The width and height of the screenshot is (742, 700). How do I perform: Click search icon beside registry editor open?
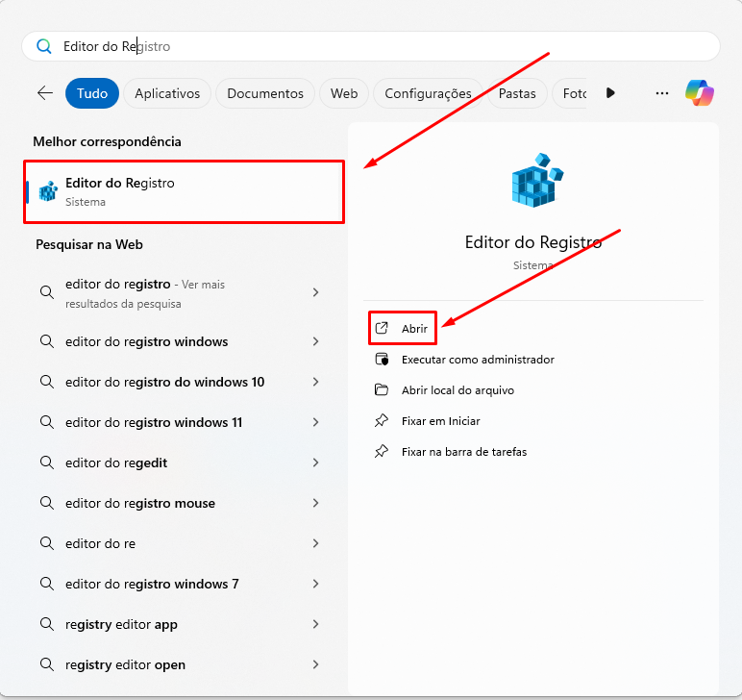click(46, 664)
